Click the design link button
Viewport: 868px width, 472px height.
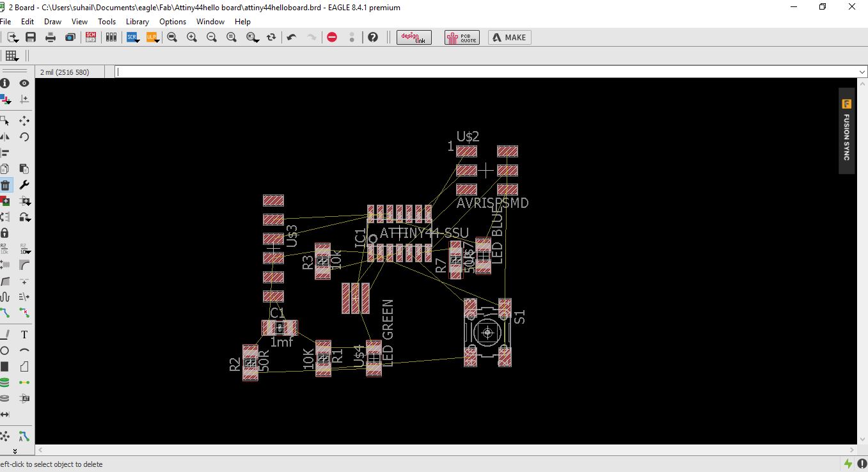tap(414, 37)
